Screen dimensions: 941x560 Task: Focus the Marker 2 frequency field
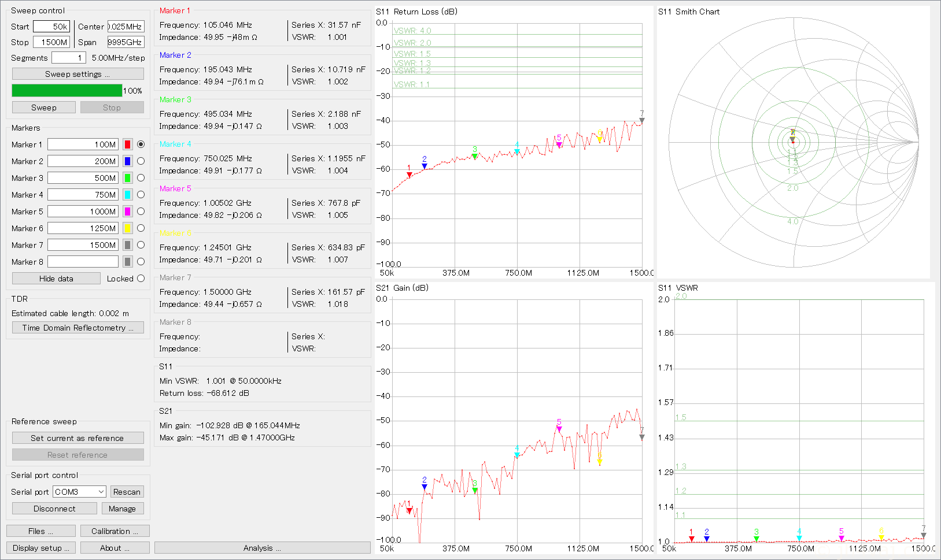pyautogui.click(x=83, y=161)
